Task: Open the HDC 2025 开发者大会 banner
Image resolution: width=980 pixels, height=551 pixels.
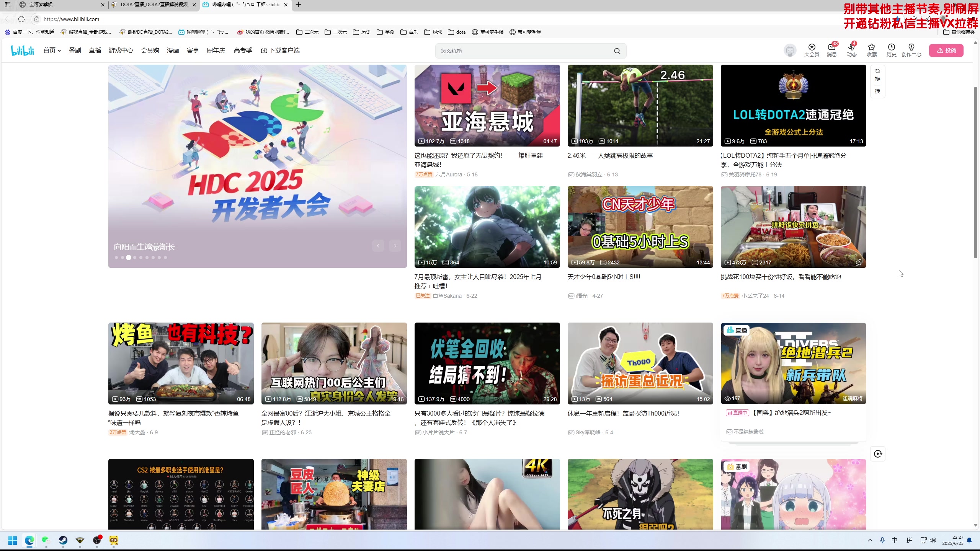Action: click(x=257, y=166)
